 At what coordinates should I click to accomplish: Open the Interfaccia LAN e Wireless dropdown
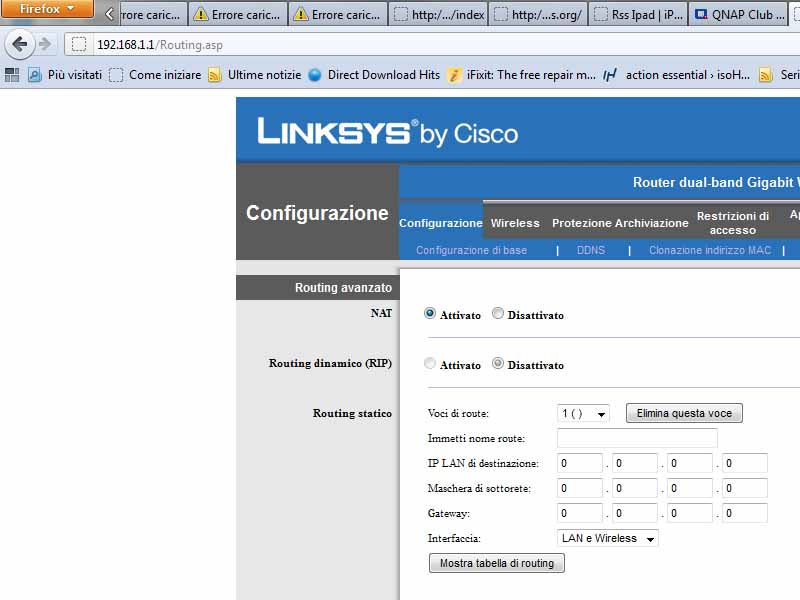pyautogui.click(x=608, y=538)
